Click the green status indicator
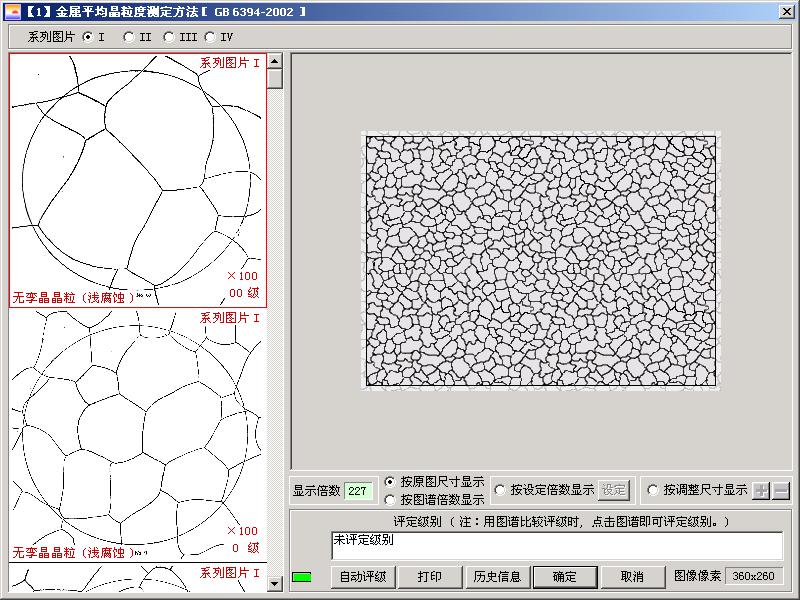The width and height of the screenshot is (800, 600). [301, 577]
